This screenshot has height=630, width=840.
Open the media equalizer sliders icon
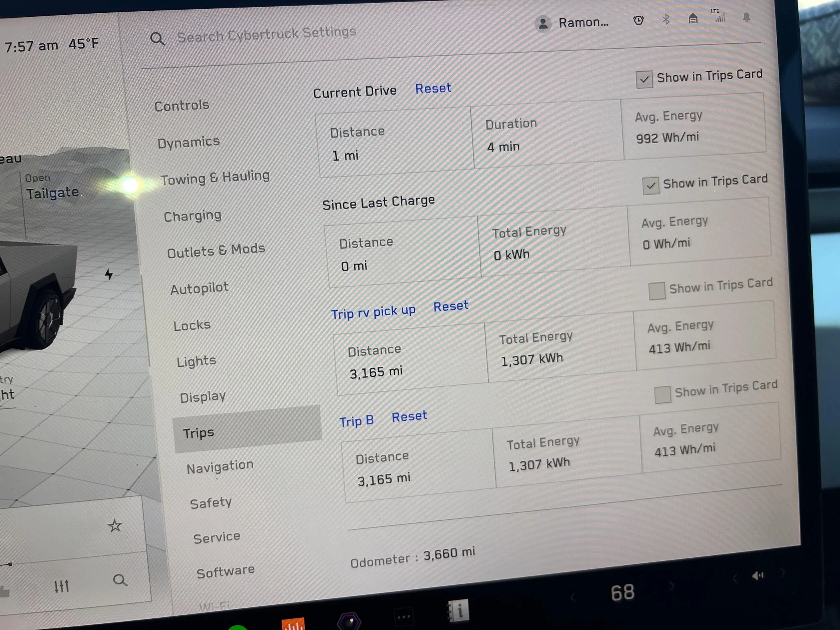coord(62,586)
